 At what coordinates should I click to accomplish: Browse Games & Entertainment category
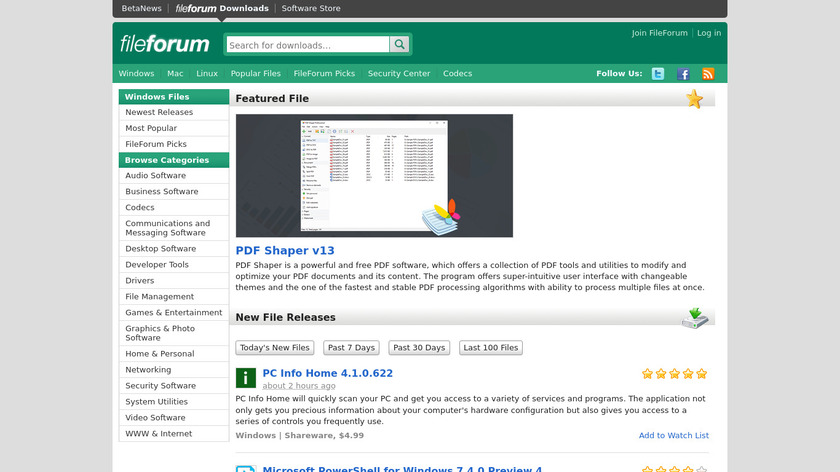coord(174,312)
